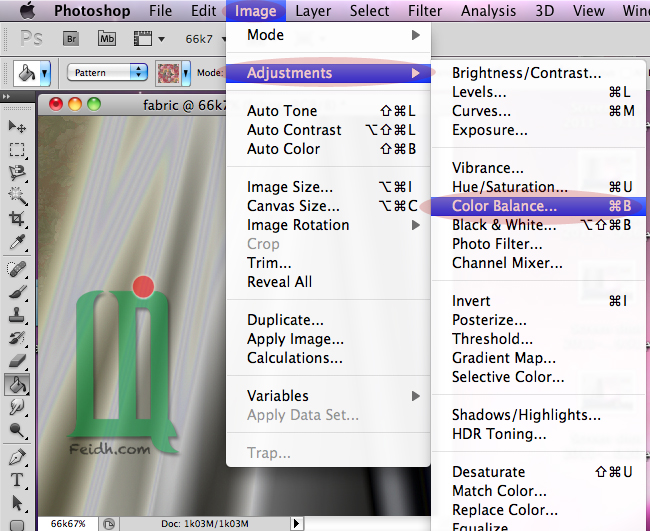Select the Type tool
This screenshot has height=531, width=650.
17,480
